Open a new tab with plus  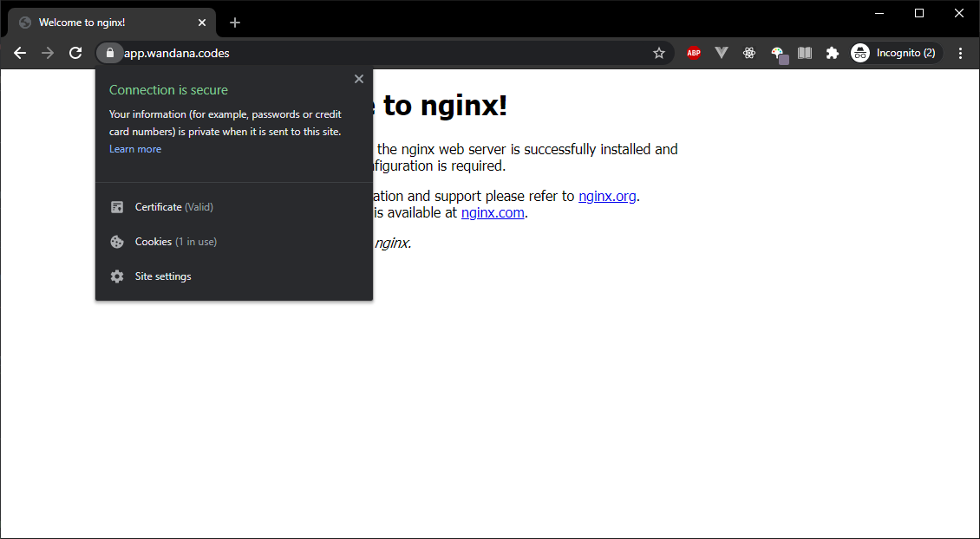[x=235, y=23]
